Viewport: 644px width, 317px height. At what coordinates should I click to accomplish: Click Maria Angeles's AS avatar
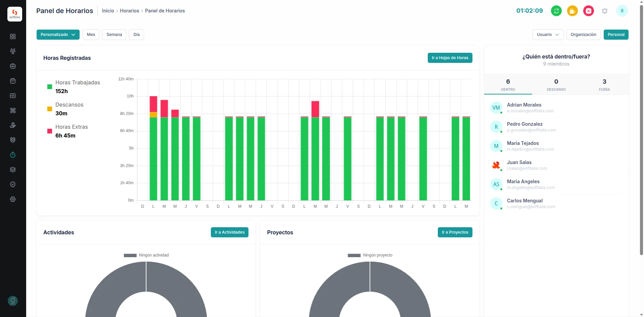[496, 184]
